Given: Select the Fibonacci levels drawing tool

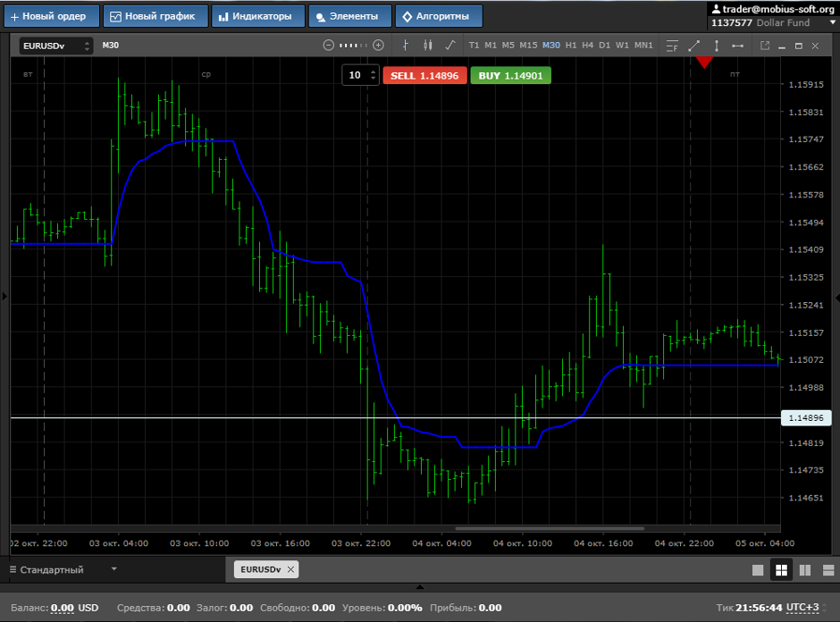Looking at the screenshot, I should (672, 46).
